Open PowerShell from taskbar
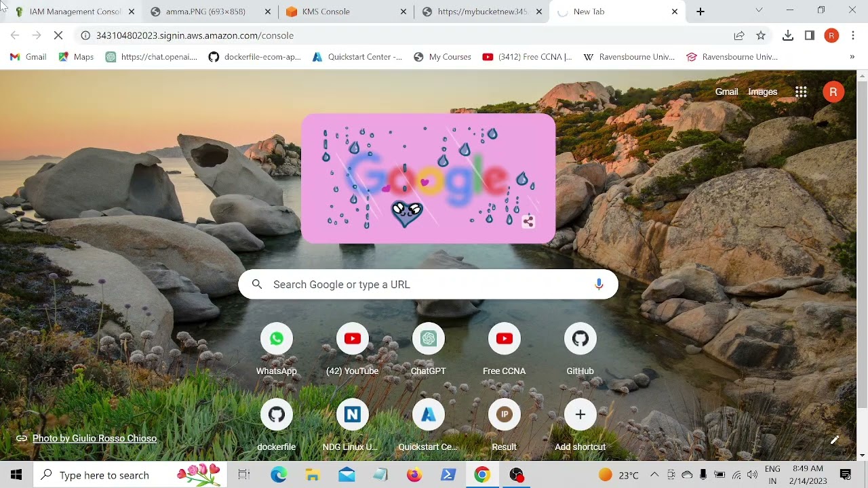 click(448, 475)
